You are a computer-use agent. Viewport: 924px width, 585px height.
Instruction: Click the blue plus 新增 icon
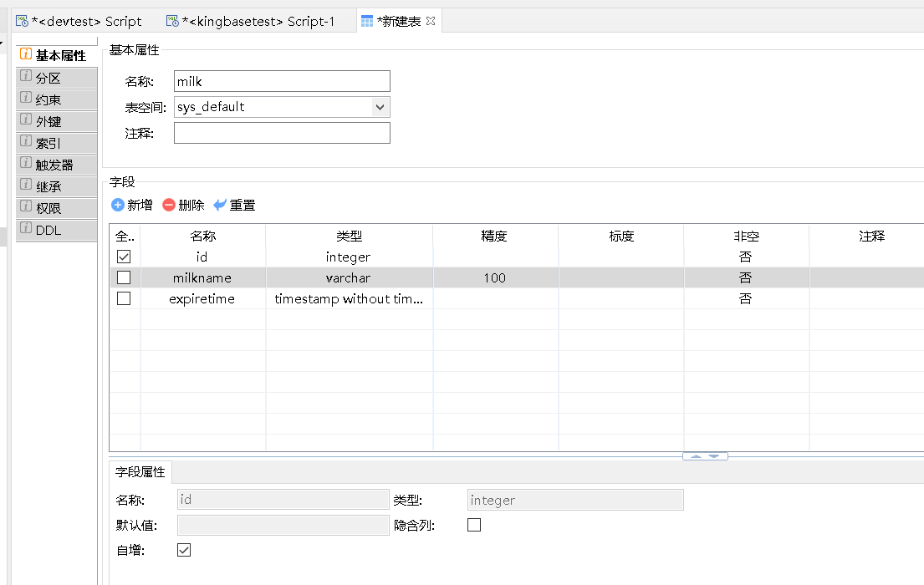click(118, 205)
